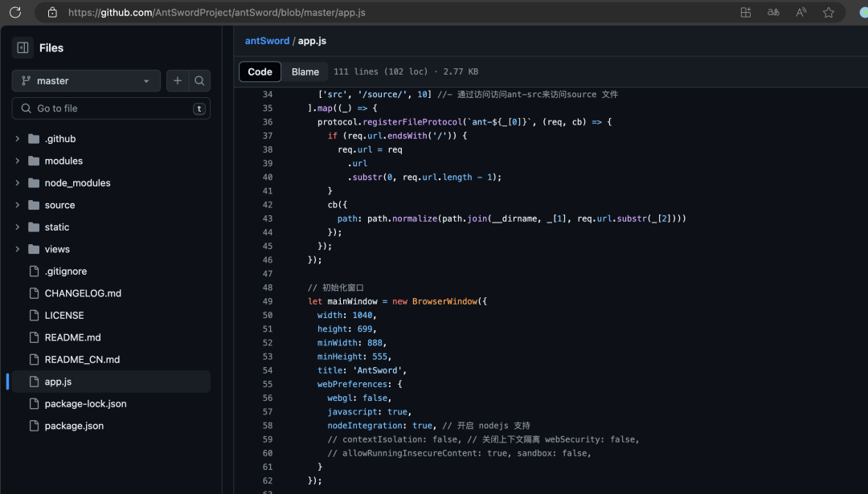Click "'AntSword'" title string in line 54
This screenshot has width=868, height=494.
tap(378, 370)
